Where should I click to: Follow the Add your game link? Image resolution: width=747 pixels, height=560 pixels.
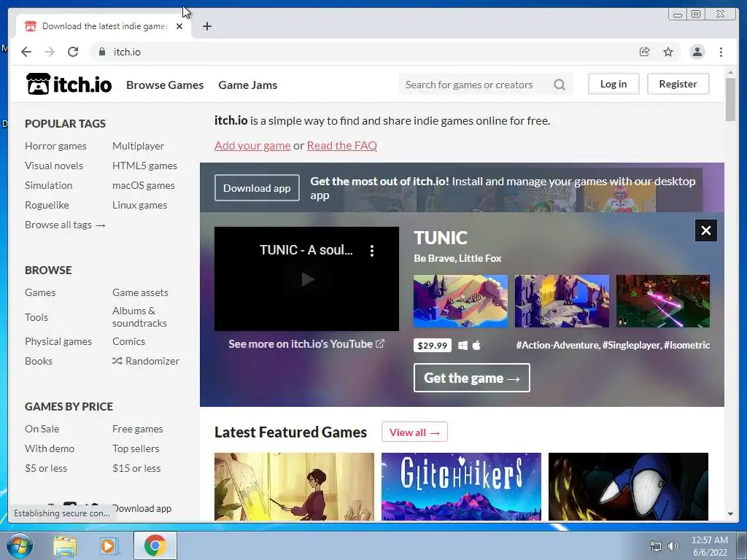[x=252, y=145]
